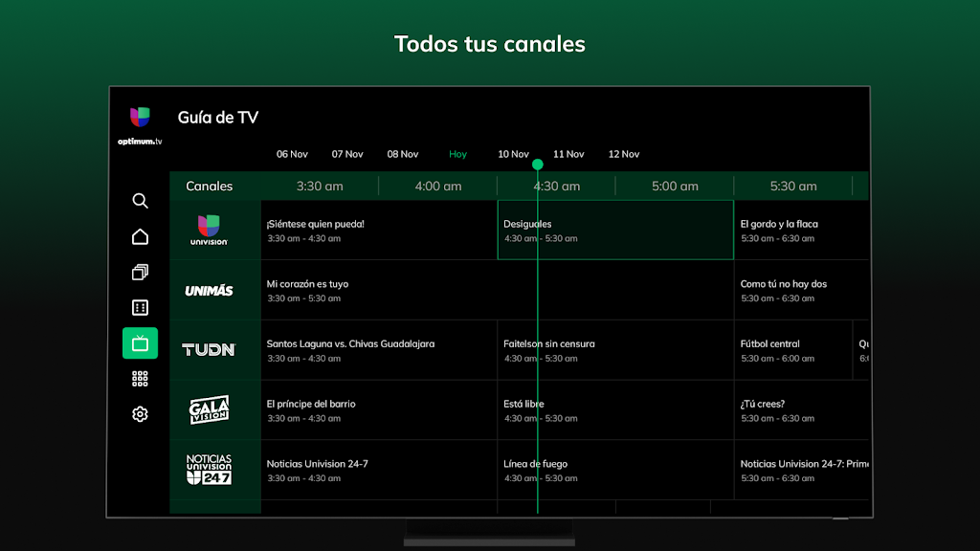This screenshot has height=551, width=980.
Task: Choose the 12 Nov date tab
Action: (x=624, y=154)
